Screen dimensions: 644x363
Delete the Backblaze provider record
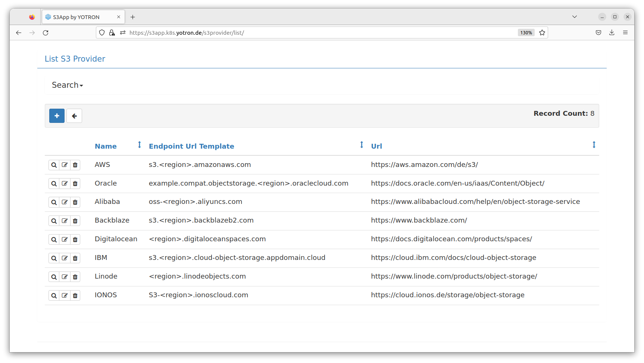(x=75, y=221)
